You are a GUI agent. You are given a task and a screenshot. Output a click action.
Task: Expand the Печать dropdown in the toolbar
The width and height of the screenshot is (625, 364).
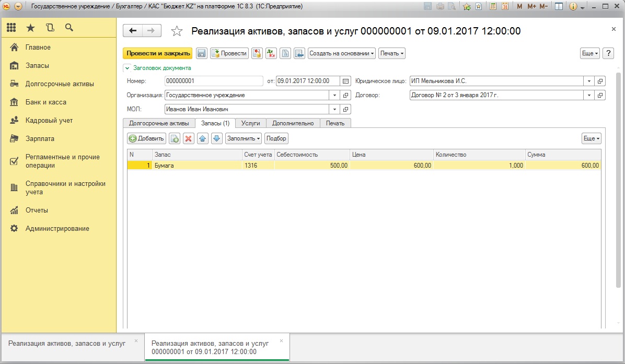coord(392,53)
